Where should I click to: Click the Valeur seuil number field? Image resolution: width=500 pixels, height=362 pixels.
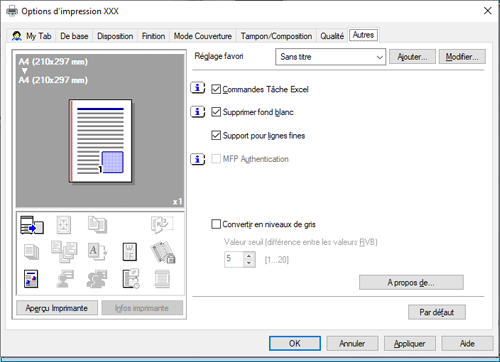click(x=234, y=259)
